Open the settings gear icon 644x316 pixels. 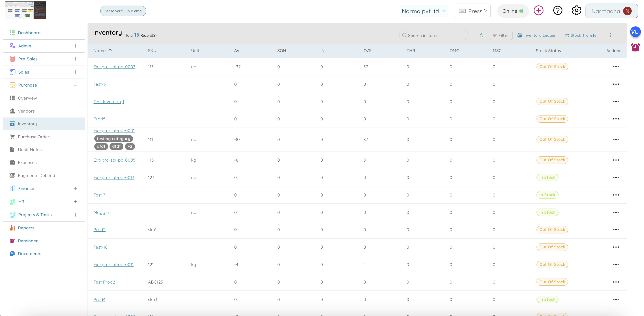click(x=576, y=11)
